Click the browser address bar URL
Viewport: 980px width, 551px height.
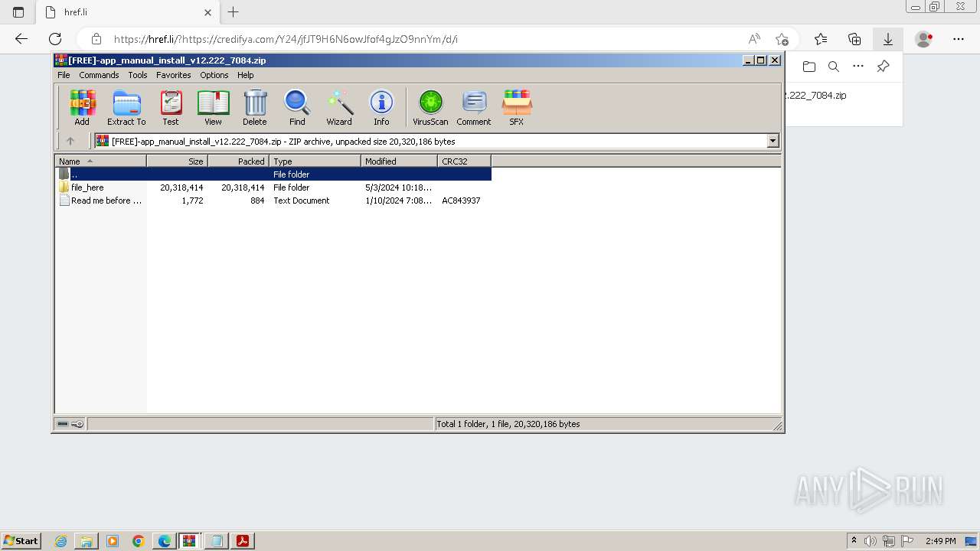pyautogui.click(x=286, y=39)
